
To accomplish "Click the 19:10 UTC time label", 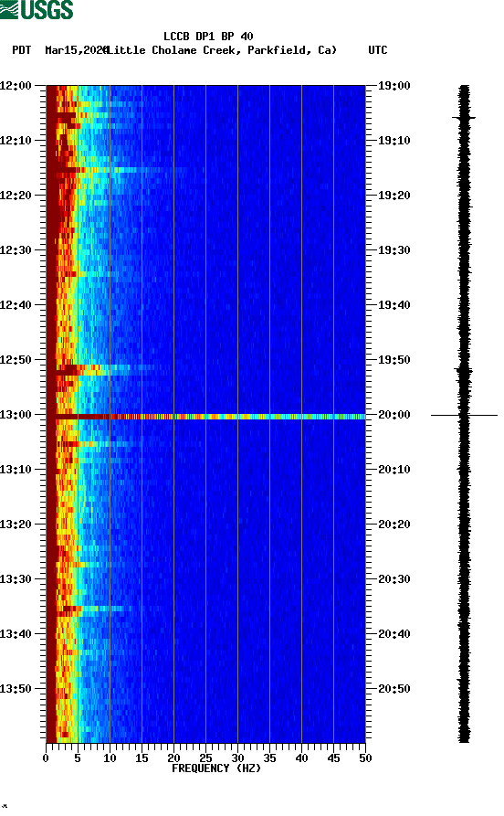I will click(394, 141).
